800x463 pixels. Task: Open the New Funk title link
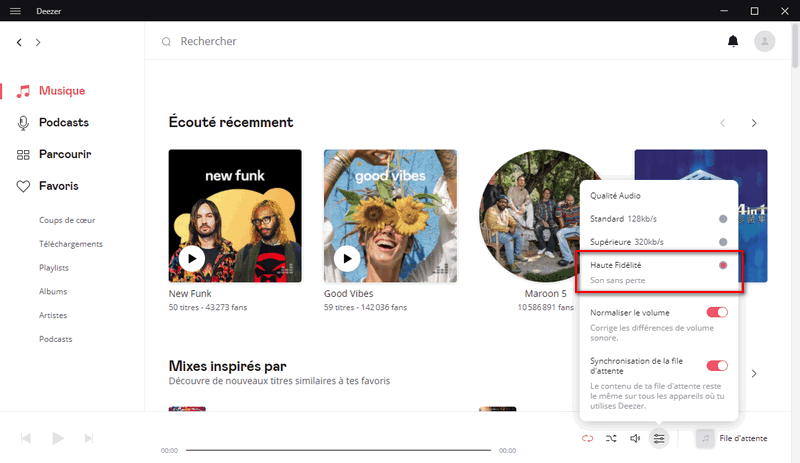(x=190, y=294)
